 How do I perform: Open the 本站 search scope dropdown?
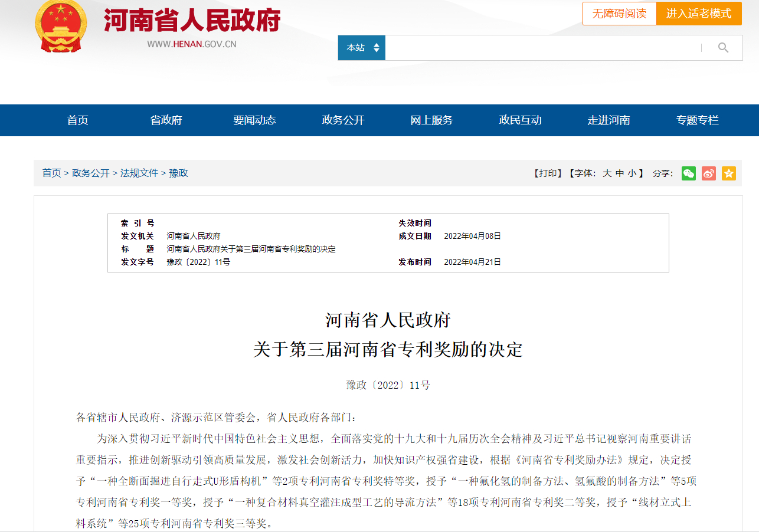(x=362, y=48)
